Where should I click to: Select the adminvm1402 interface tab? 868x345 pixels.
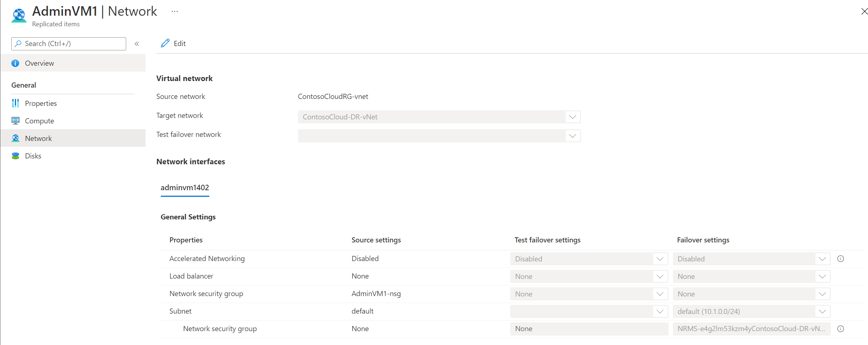click(x=185, y=188)
